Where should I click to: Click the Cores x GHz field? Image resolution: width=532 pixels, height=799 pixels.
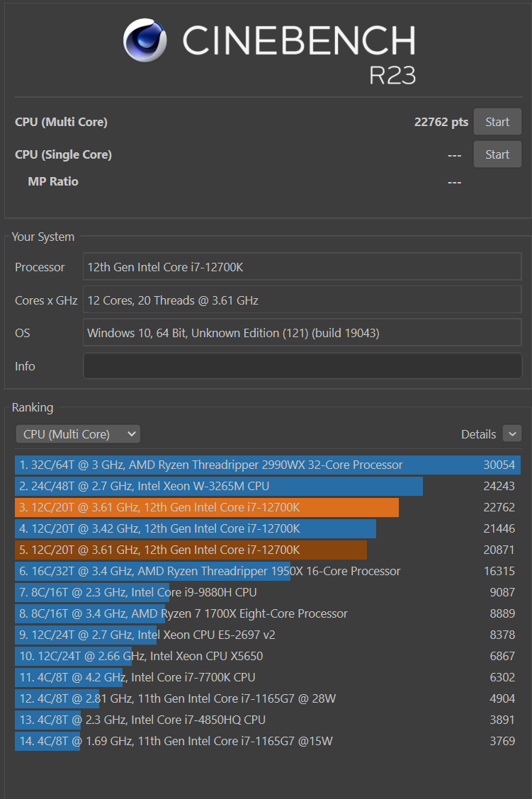click(x=302, y=300)
